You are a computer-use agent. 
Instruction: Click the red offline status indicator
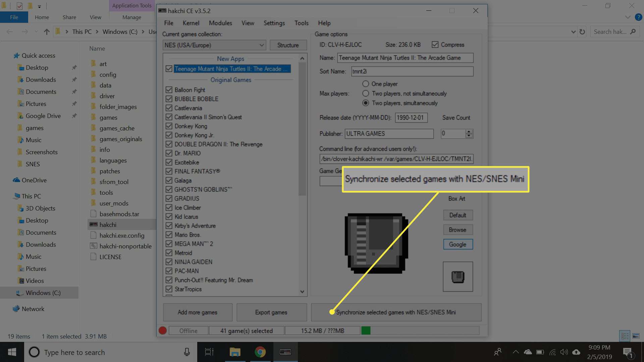163,331
